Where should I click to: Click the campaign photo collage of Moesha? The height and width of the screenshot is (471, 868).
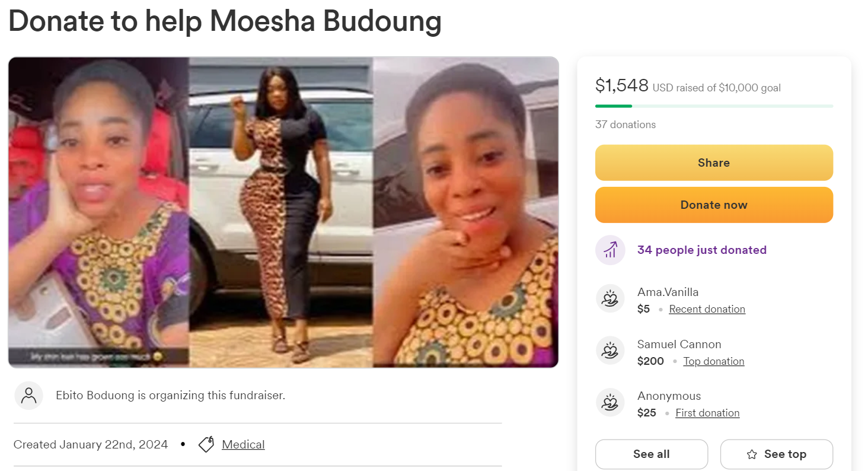click(x=283, y=212)
